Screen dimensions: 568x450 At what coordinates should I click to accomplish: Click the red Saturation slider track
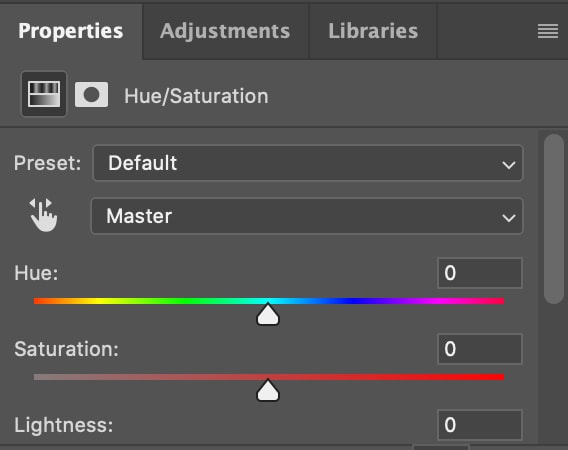coord(269,377)
